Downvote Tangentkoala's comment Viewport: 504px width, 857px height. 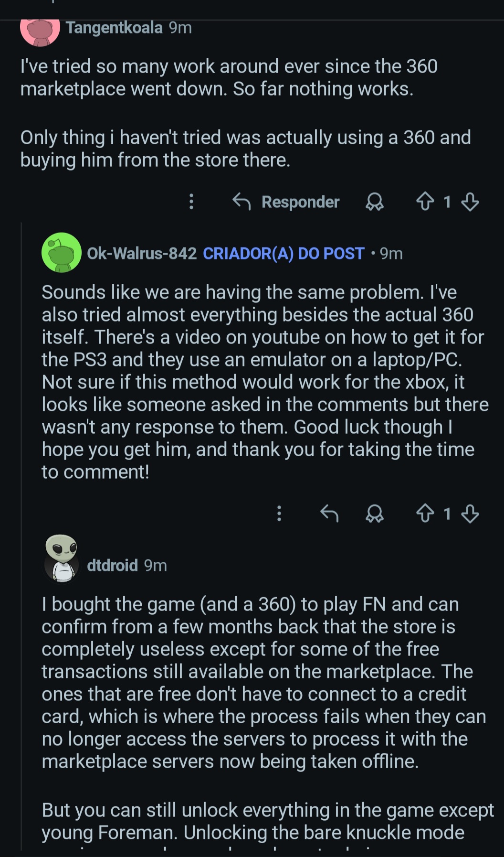tap(470, 202)
